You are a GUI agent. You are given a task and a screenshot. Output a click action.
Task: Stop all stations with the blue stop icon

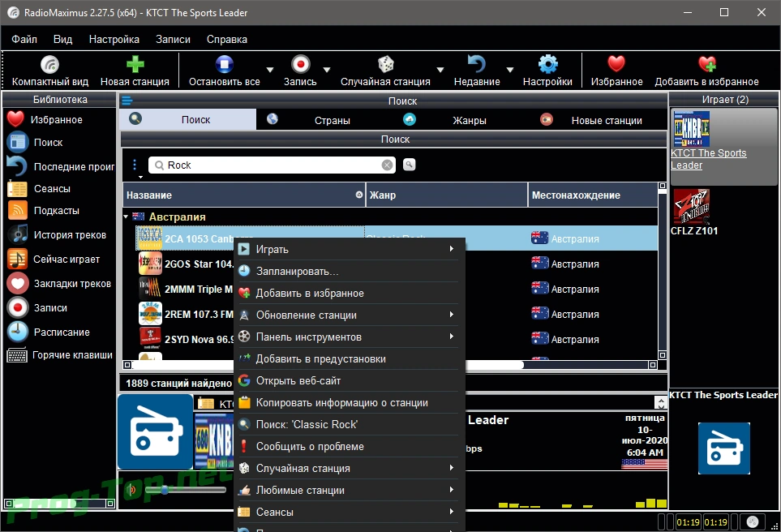[224, 64]
